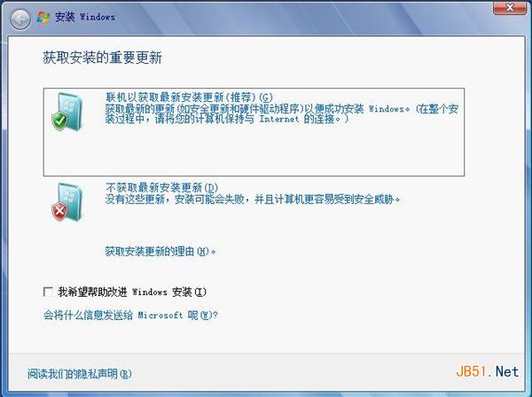The height and width of the screenshot is (397, 532).
Task: Click the 我希望帮助改进 Windows 安装(I) label text
Action: tap(131, 292)
